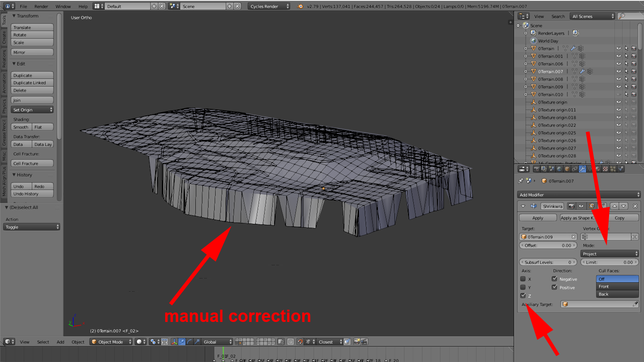Enable the X axis checkbox

pos(523,279)
